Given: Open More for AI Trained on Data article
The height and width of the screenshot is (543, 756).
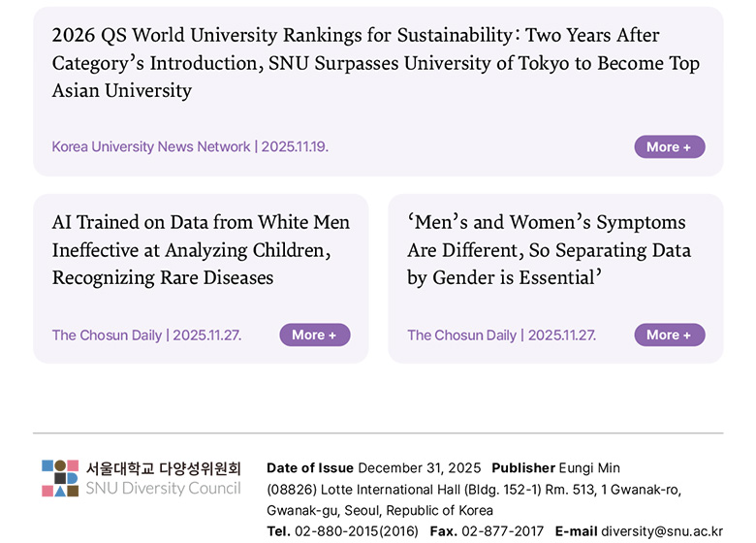Looking at the screenshot, I should [x=314, y=335].
